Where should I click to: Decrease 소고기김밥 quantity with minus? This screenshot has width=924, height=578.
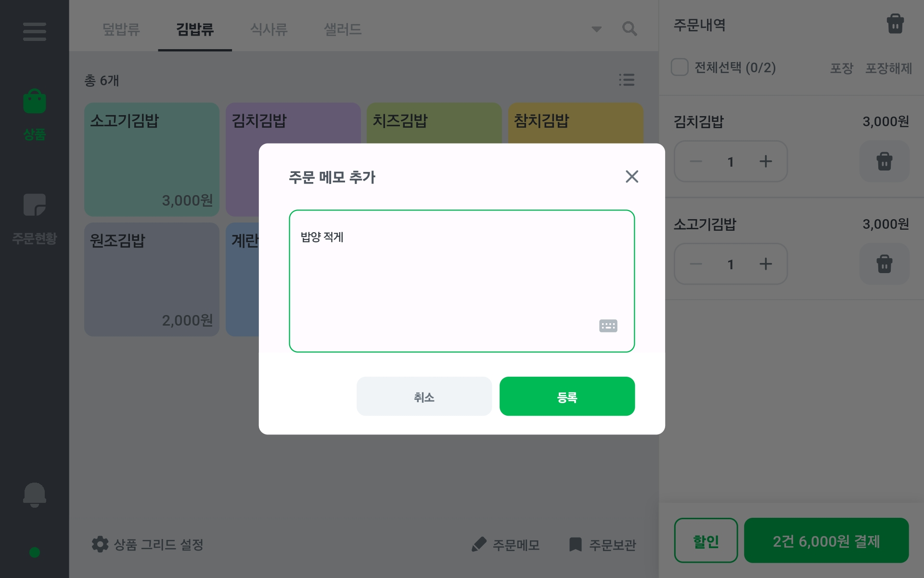[696, 264]
